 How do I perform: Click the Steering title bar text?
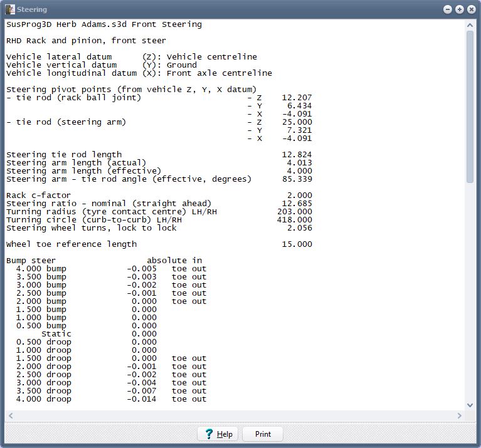click(32, 9)
